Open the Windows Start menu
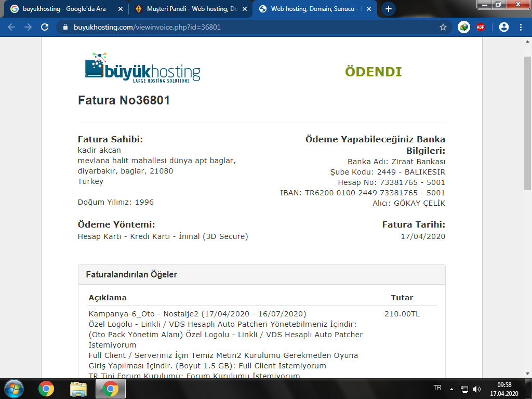 pos(14,389)
